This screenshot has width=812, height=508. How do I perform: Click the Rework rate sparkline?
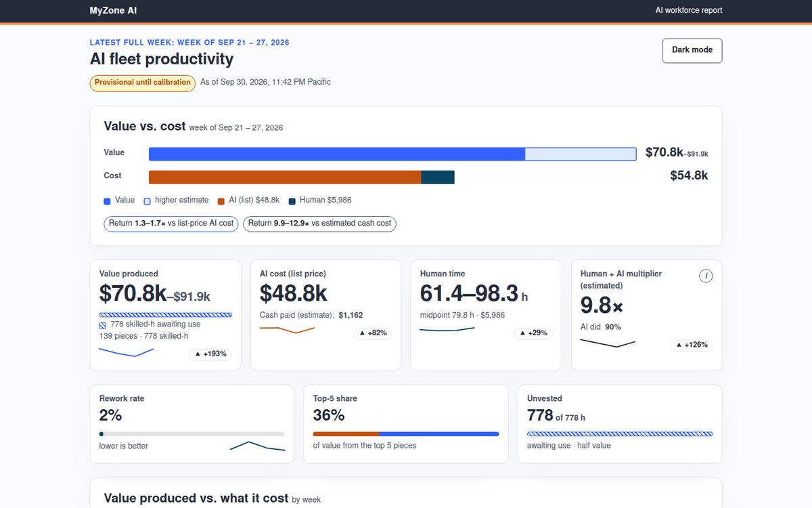[x=258, y=446]
